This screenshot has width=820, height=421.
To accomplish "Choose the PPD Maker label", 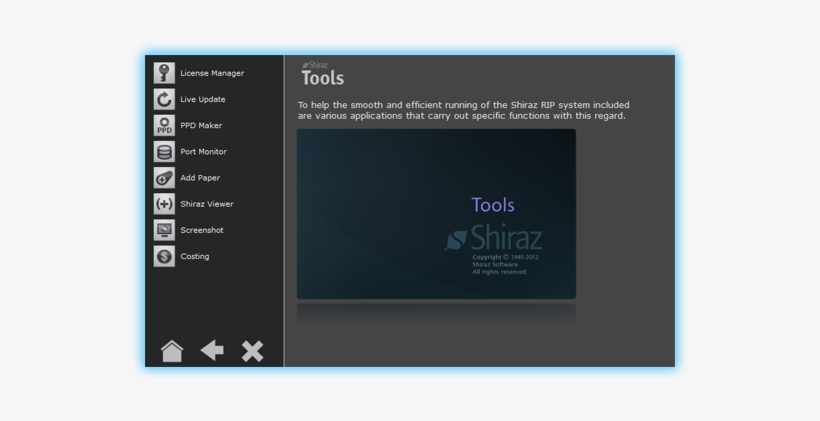I will click(x=201, y=126).
